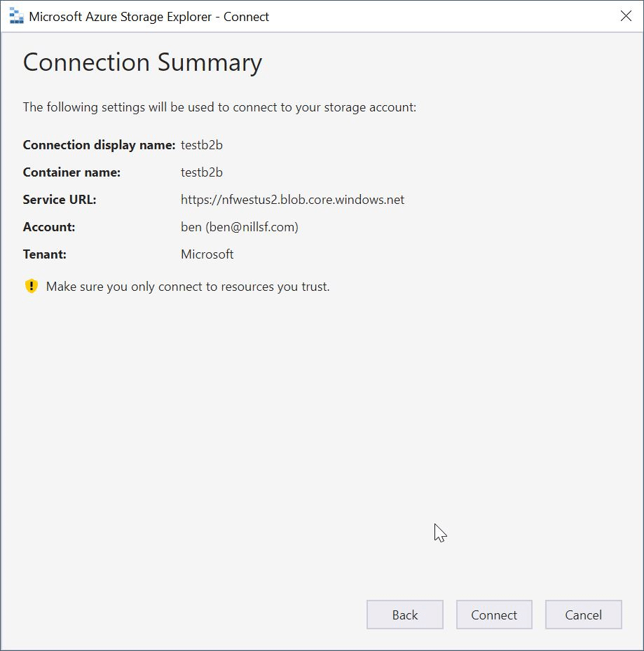
Task: Select the account text ben (ben@nillsf.com)
Action: click(240, 227)
